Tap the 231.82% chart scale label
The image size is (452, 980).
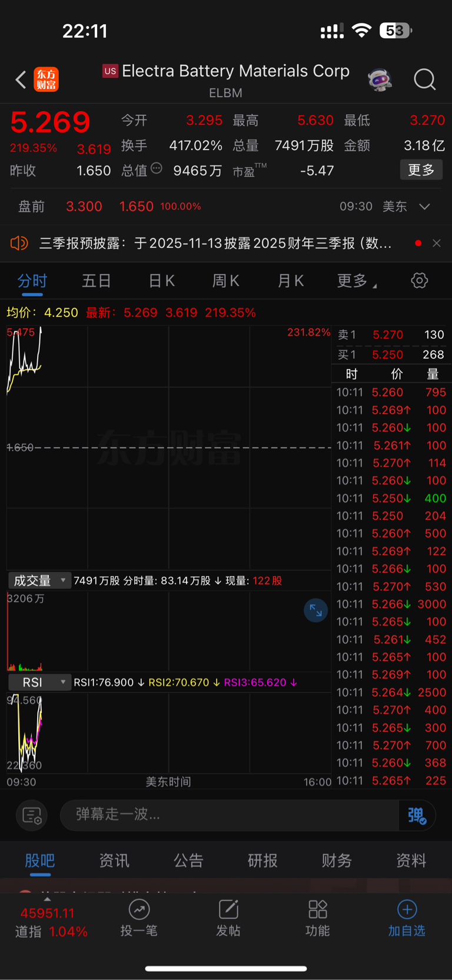309,333
